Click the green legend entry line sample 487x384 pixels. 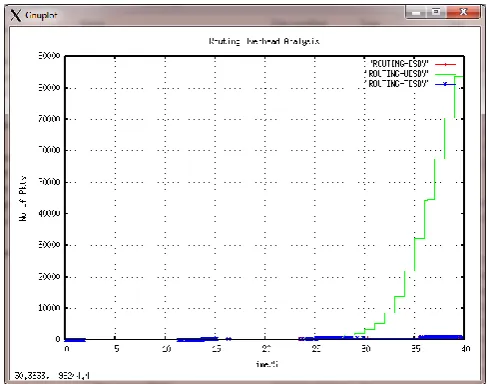tap(445, 74)
